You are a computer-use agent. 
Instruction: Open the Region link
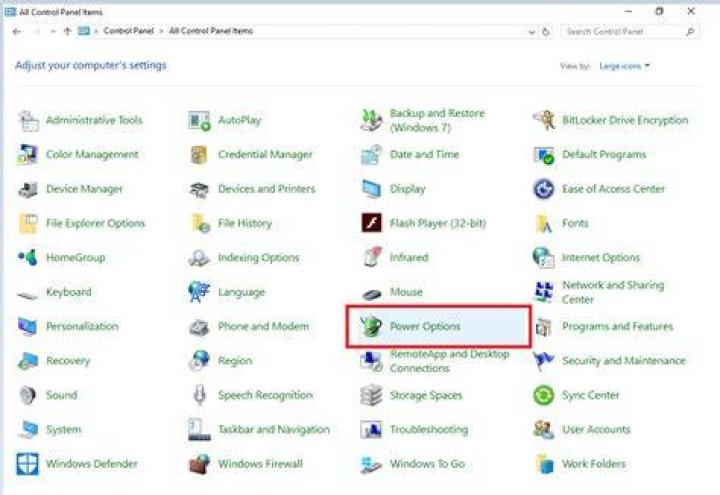pyautogui.click(x=235, y=361)
